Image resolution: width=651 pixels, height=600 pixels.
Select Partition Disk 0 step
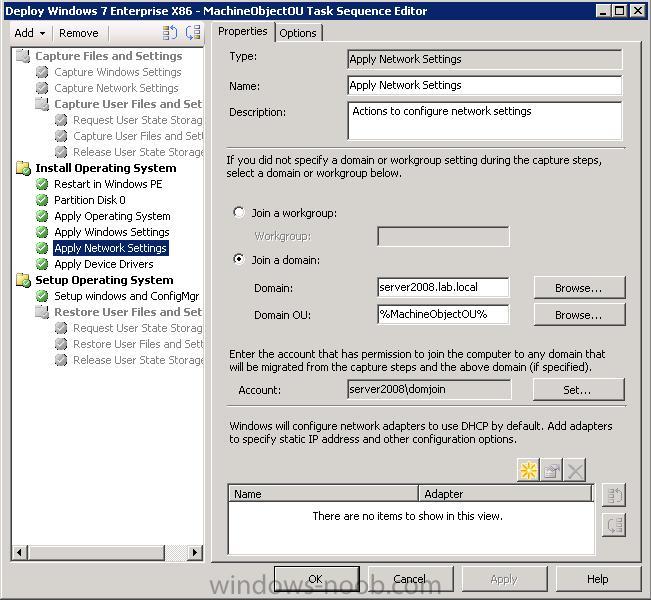coord(90,200)
